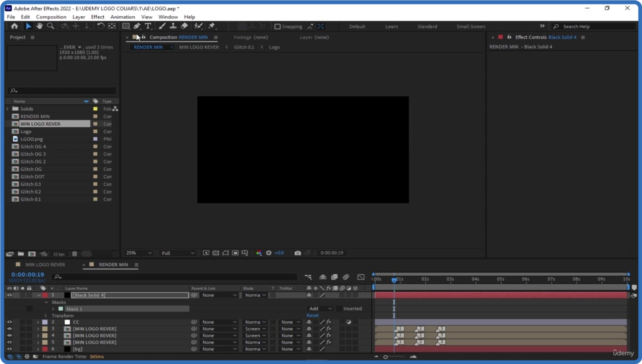This screenshot has width=642, height=364.
Task: Toggle Mask and Shape Path Visibility icon
Action: click(x=226, y=253)
